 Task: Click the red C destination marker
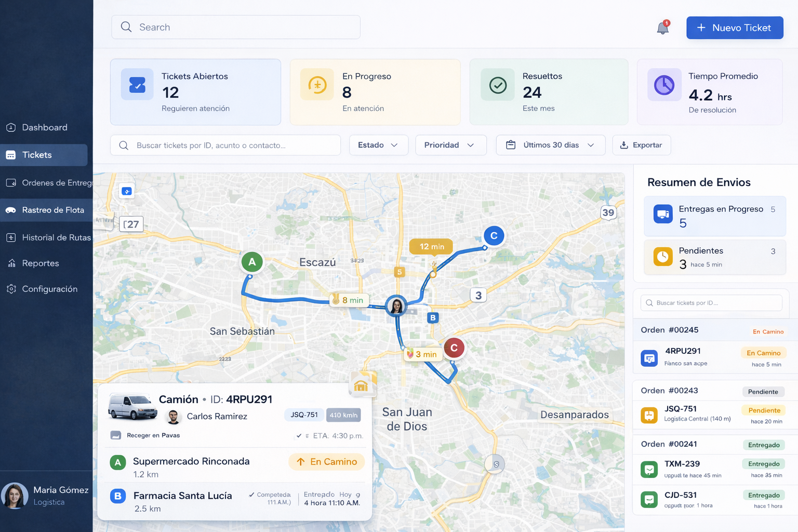[x=454, y=348]
